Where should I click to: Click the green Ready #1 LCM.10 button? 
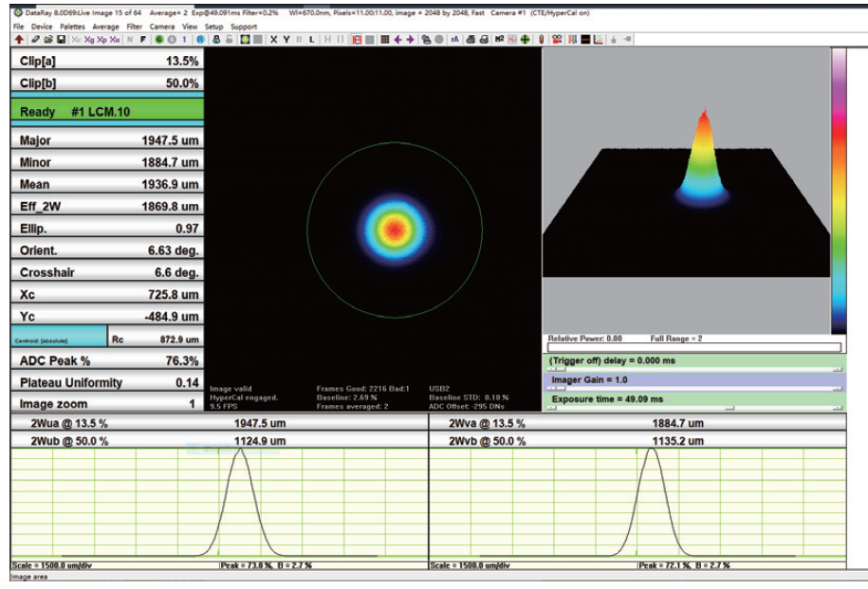coord(107,111)
